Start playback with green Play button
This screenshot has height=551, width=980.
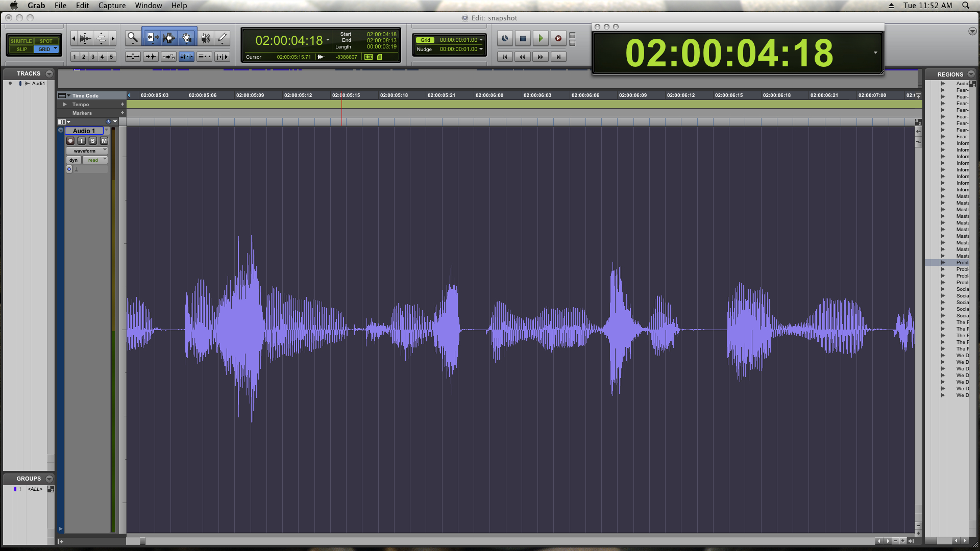pyautogui.click(x=541, y=38)
